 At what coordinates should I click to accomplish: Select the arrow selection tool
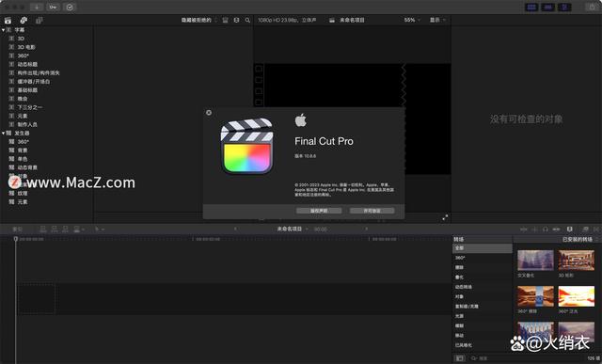tap(97, 229)
